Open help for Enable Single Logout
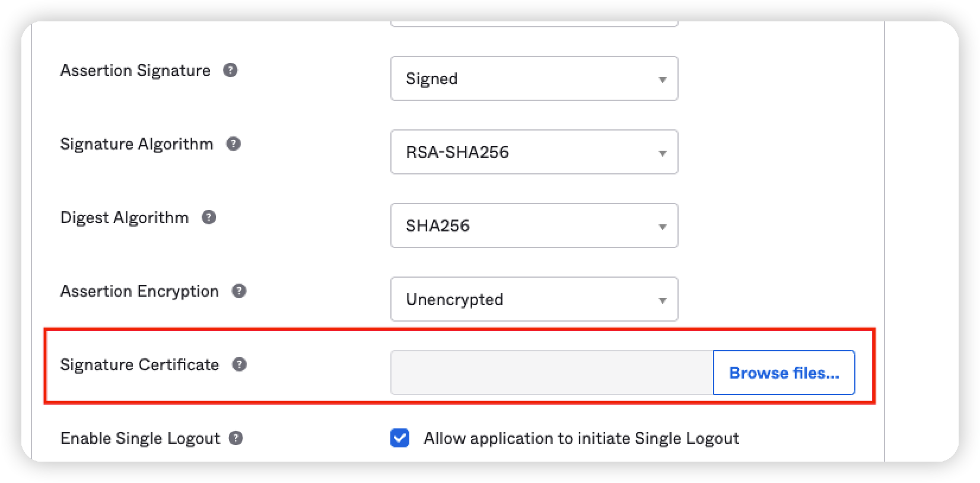Viewport: 980px width, 483px height. (236, 438)
